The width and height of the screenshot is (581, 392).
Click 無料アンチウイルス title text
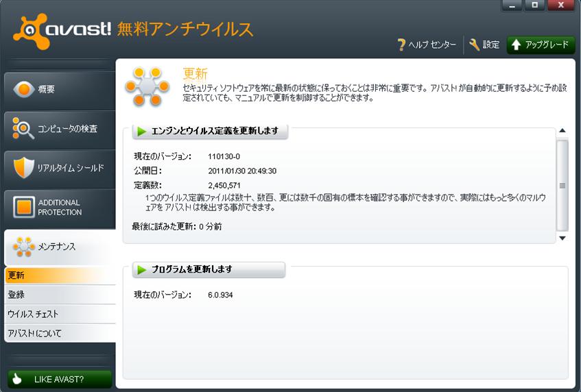tap(185, 29)
